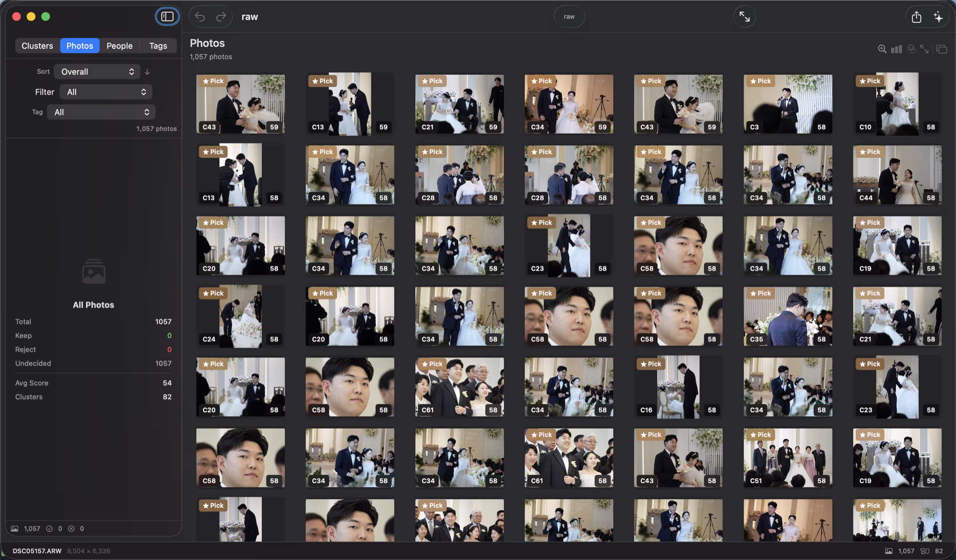Switch to the Tags tab

click(x=158, y=46)
